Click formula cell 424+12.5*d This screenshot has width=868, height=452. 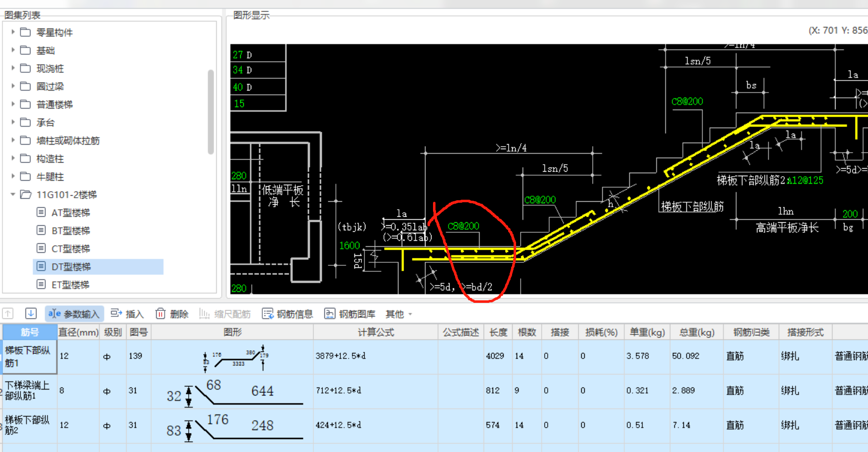[338, 425]
